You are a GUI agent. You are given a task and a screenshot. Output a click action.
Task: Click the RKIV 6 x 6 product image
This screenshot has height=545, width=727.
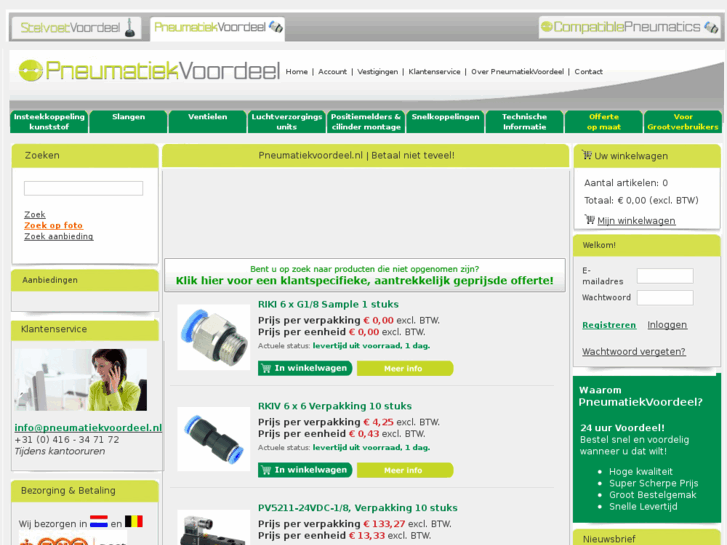click(214, 439)
